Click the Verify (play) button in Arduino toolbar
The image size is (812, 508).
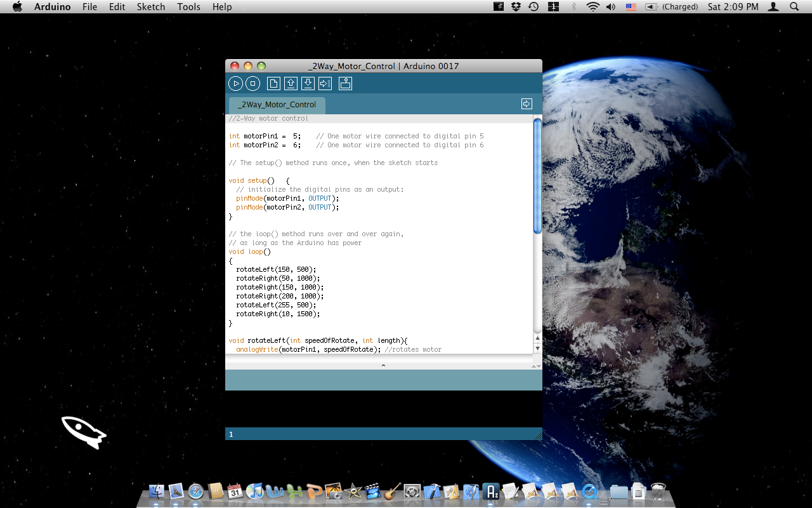point(235,83)
